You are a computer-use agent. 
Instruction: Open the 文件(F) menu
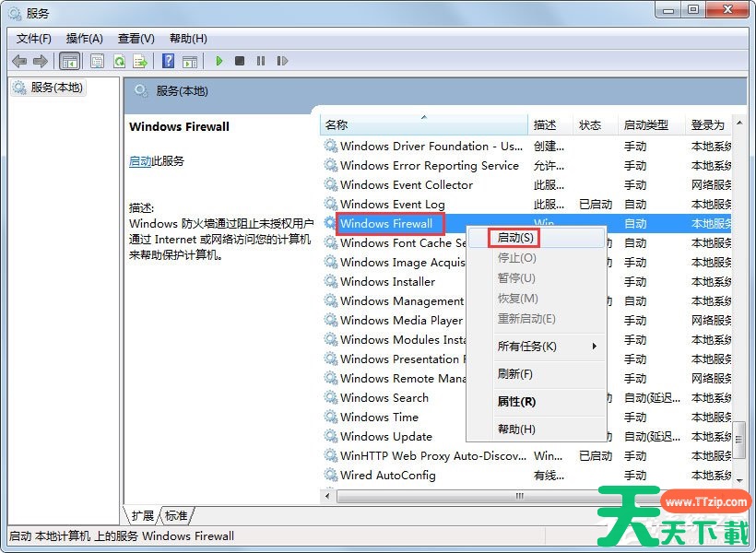[34, 39]
